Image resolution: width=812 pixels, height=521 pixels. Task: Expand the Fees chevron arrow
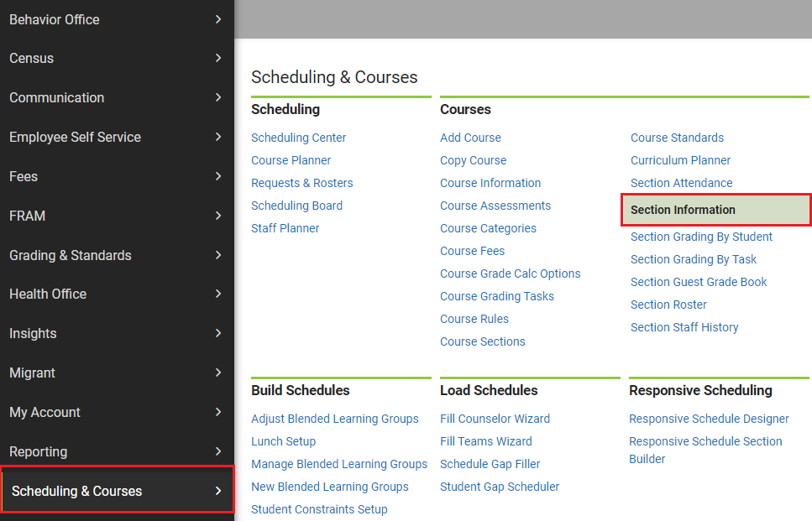tap(218, 176)
